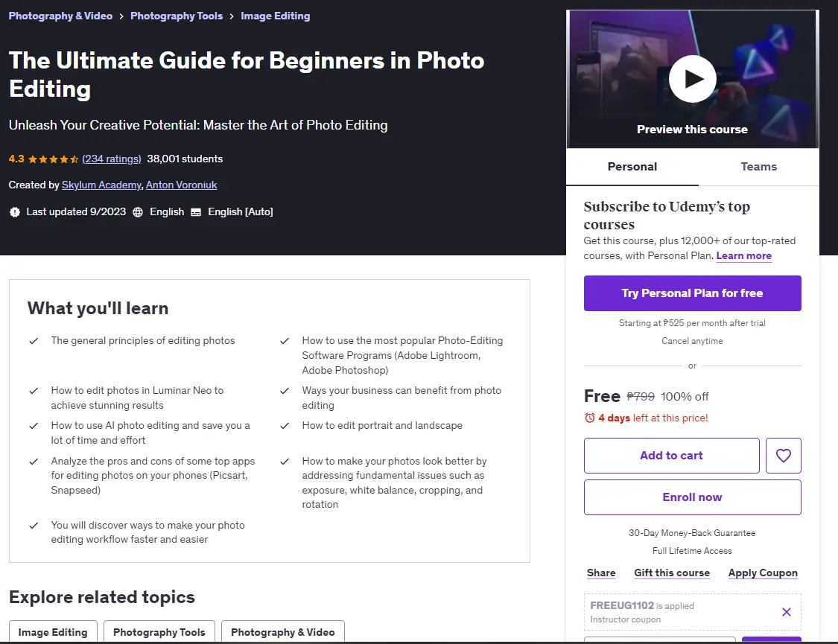Open Image Editing breadcrumb link

275,16
